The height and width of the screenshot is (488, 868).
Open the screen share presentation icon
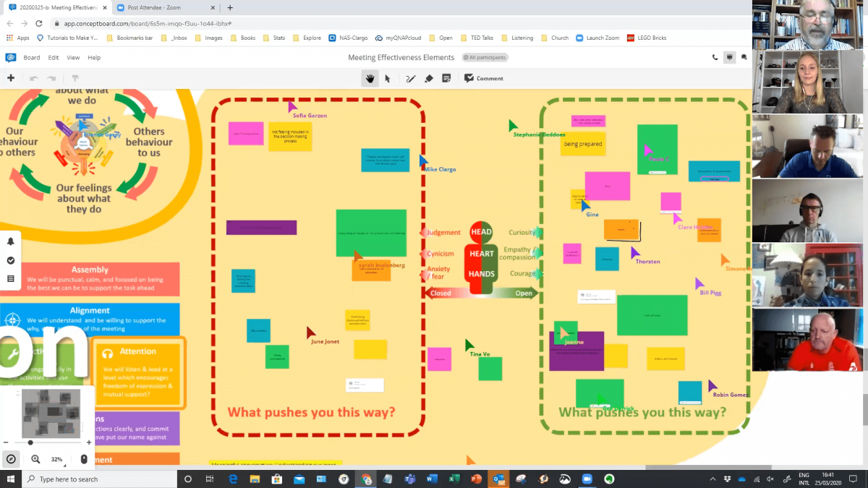(730, 57)
